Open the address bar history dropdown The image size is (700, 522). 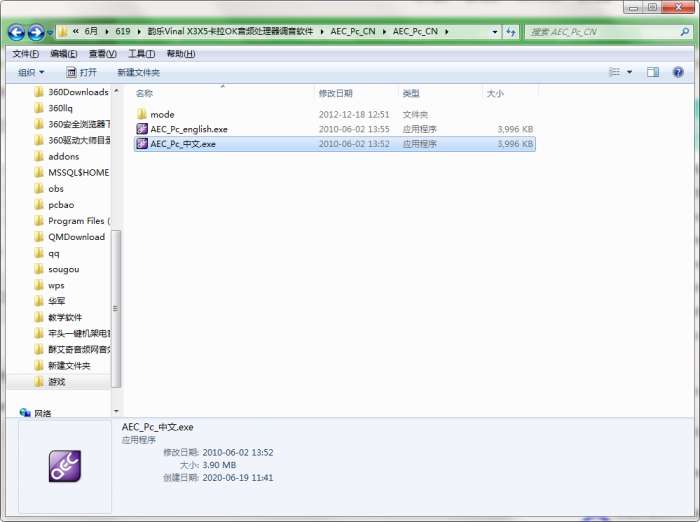tap(495, 32)
